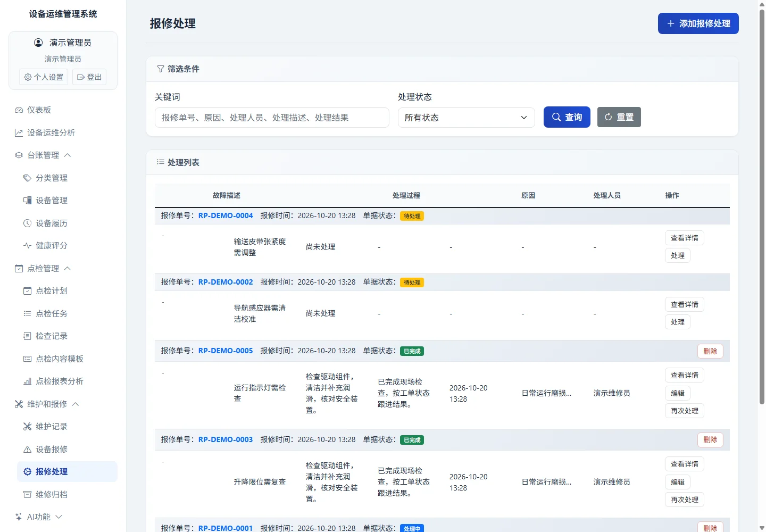Screen dimensions: 766x532
Task: Click the 报修处理 gear icon in sidebar
Action: (x=27, y=472)
